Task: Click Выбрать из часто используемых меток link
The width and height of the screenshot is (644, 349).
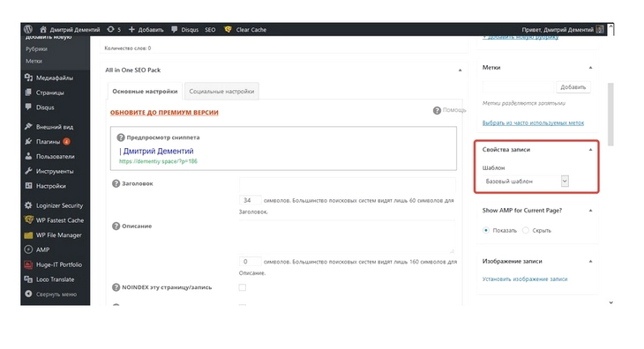Action: pos(533,123)
